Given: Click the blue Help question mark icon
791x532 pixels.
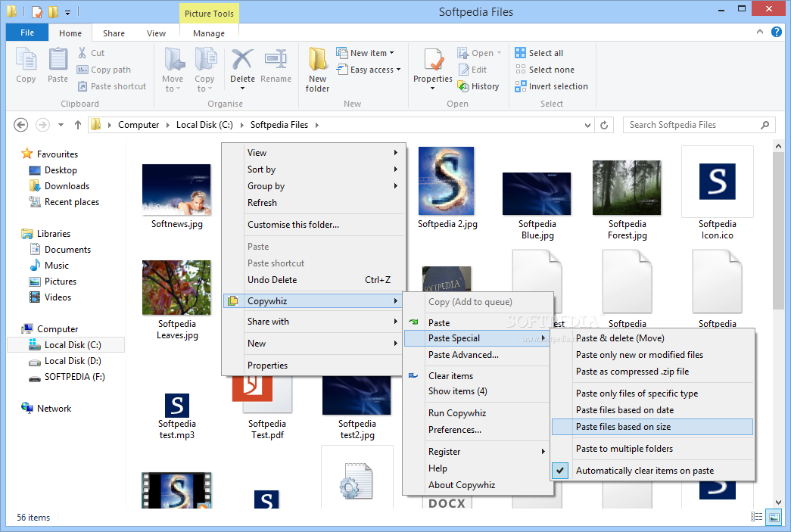Looking at the screenshot, I should (x=777, y=32).
